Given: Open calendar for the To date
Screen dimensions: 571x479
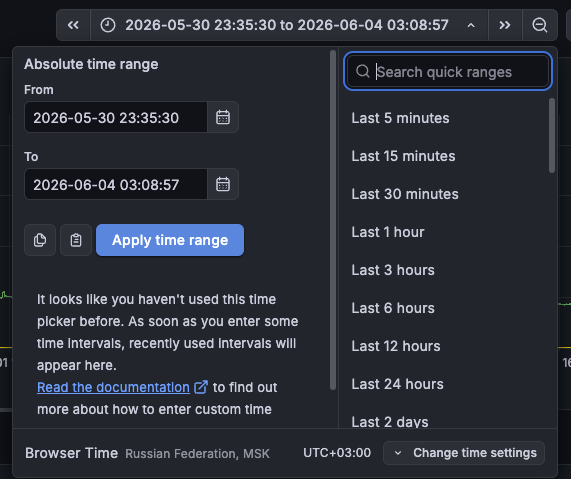Looking at the screenshot, I should tap(223, 184).
